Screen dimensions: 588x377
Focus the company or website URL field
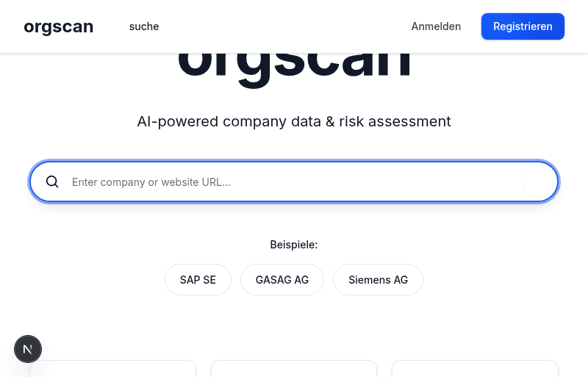pyautogui.click(x=294, y=182)
